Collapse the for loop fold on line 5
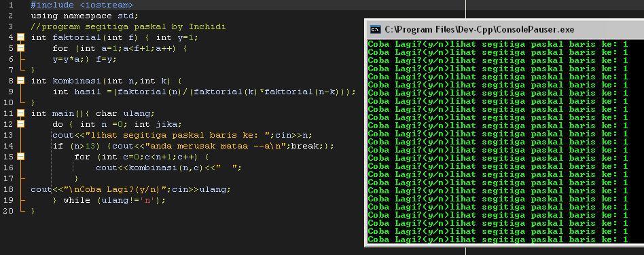This screenshot has height=255, width=644. coord(20,48)
